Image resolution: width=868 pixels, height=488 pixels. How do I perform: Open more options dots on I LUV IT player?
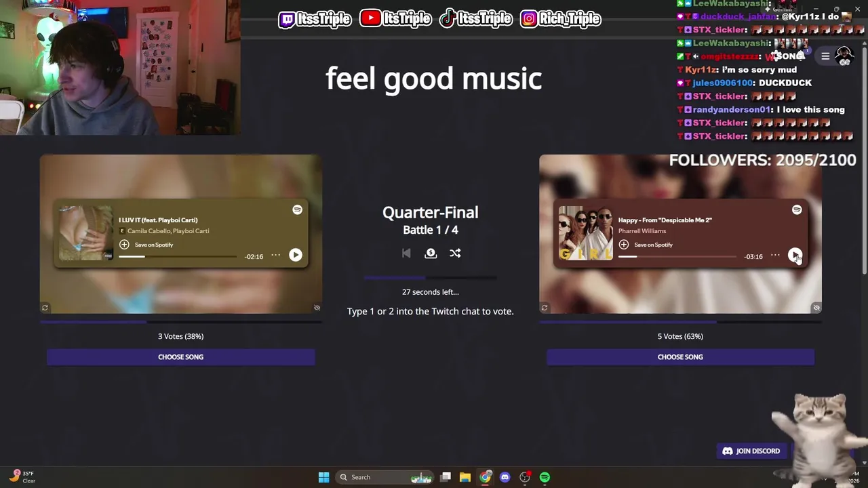[x=275, y=256]
